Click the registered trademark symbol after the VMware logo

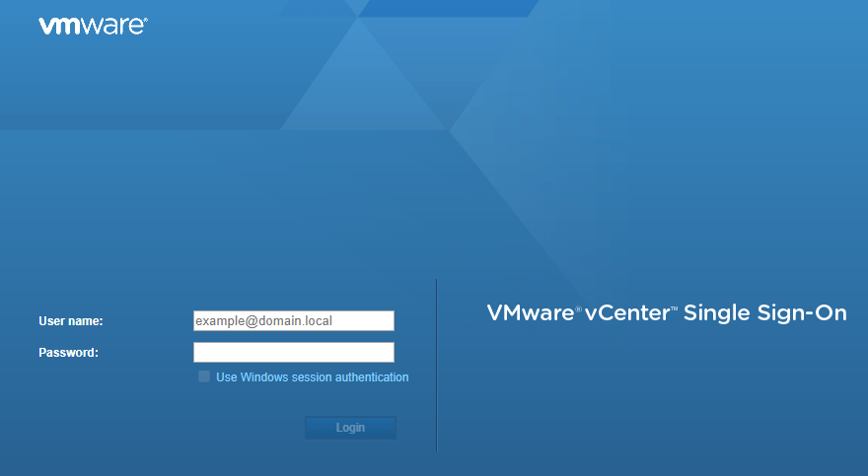point(145,21)
